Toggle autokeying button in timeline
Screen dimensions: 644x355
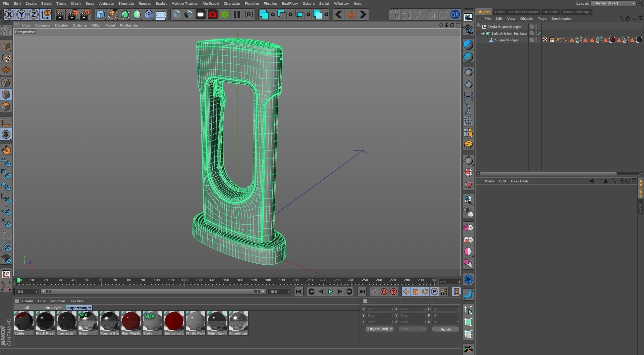[384, 292]
